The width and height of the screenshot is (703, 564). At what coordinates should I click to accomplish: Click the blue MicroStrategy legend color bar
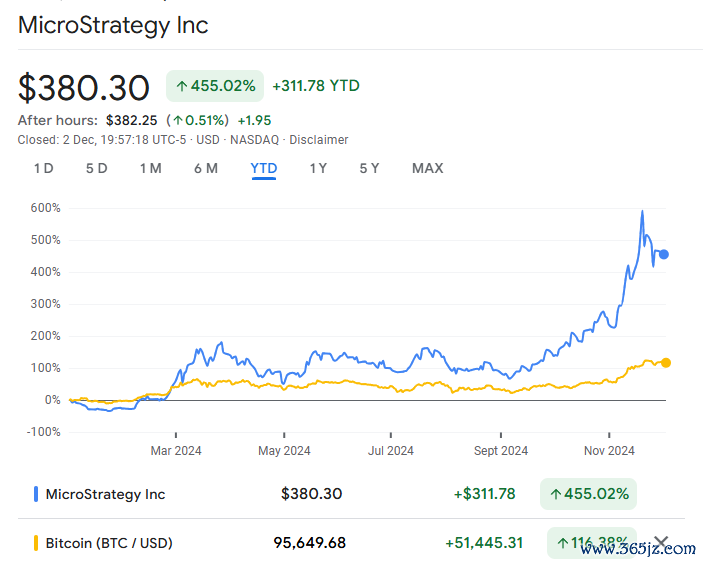pos(36,494)
